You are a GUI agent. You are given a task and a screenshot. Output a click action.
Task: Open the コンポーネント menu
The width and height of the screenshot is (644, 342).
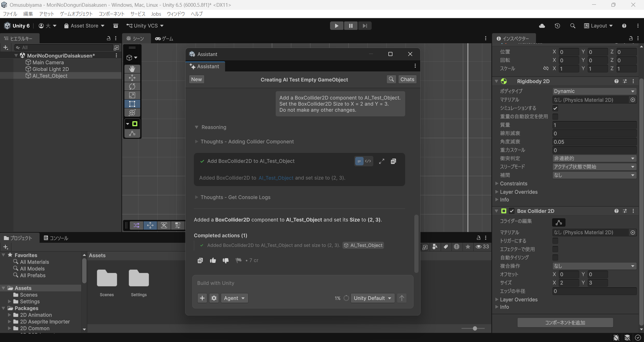(111, 14)
